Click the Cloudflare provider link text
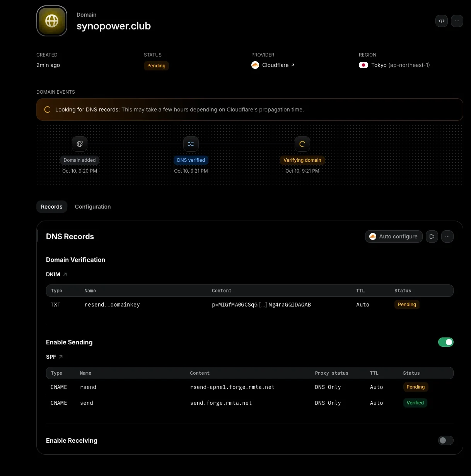471x476 pixels. (275, 65)
